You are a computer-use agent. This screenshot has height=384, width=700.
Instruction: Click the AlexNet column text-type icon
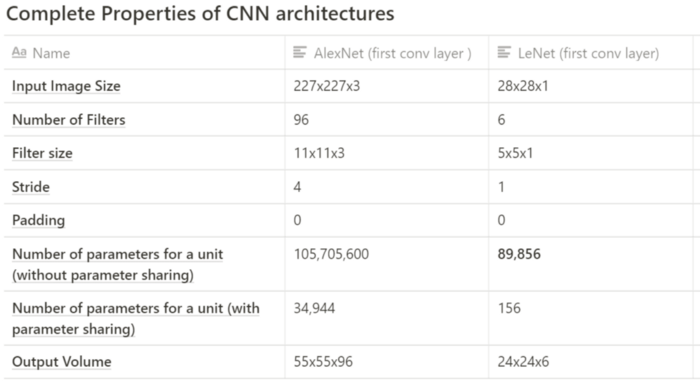300,53
